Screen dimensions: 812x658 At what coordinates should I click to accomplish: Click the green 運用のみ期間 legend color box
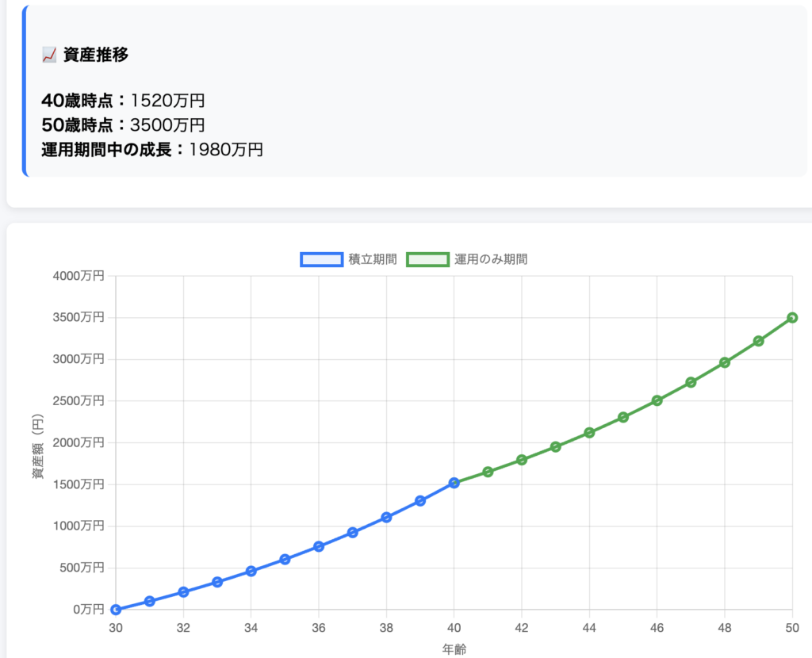tap(427, 259)
